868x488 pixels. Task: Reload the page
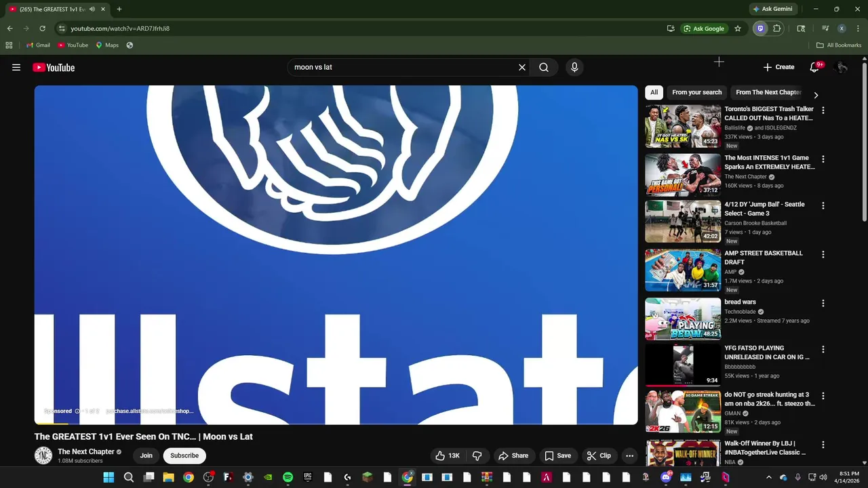[42, 28]
